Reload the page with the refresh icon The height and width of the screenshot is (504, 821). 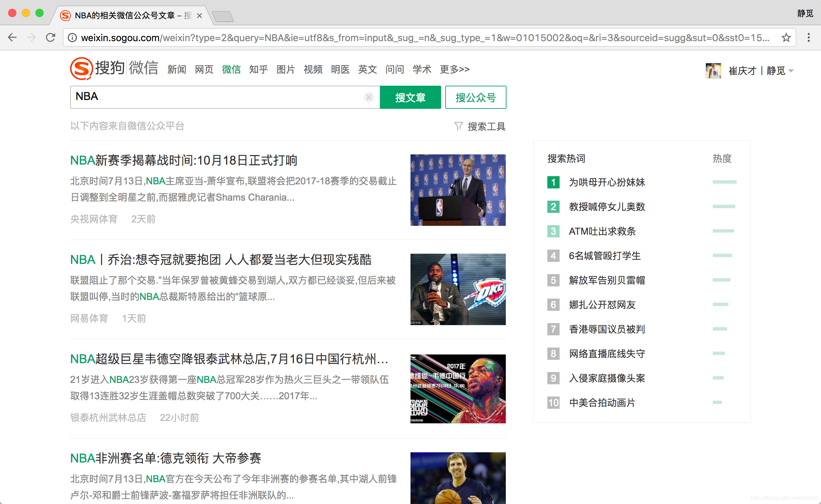click(51, 37)
